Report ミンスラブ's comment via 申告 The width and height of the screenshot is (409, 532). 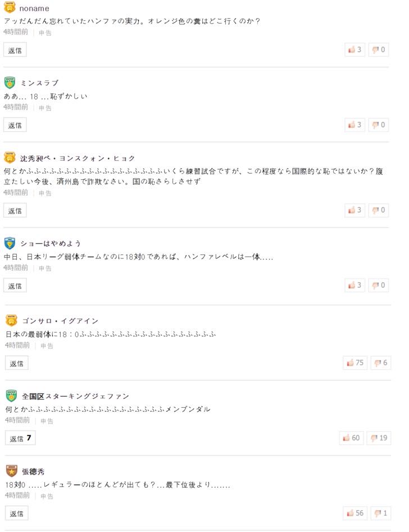pyautogui.click(x=45, y=108)
